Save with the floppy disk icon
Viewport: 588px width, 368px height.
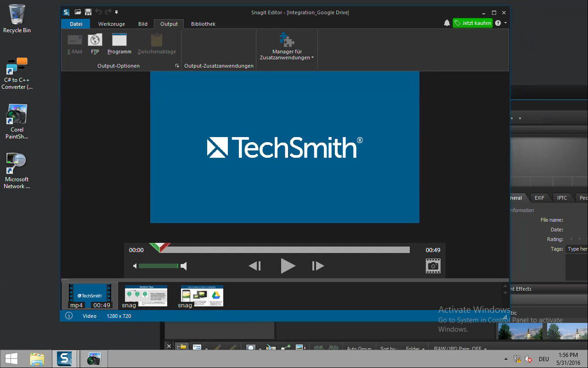point(88,12)
